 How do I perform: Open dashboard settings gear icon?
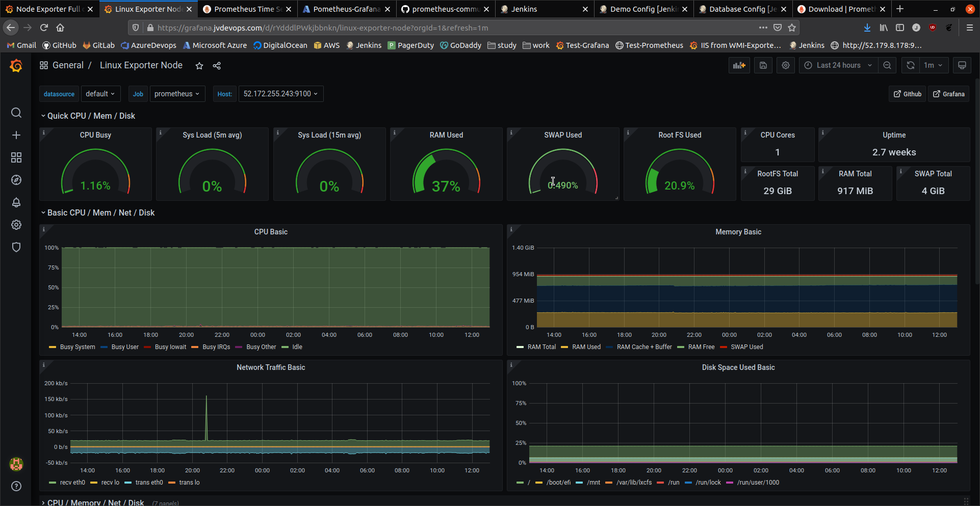click(786, 65)
